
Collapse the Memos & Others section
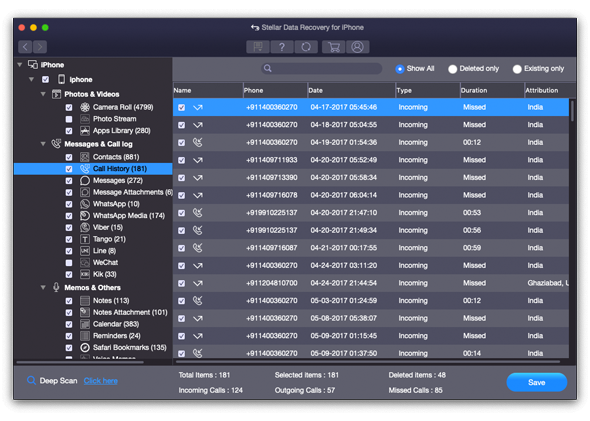(43, 287)
